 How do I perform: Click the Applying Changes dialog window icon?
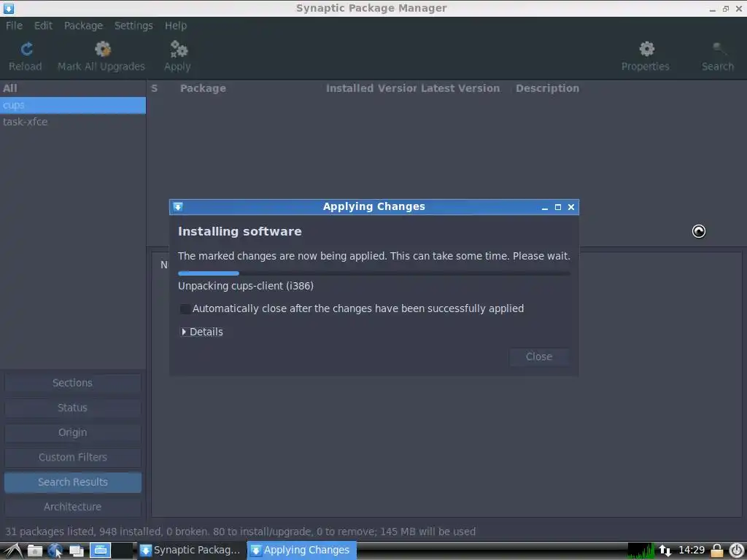(x=178, y=206)
